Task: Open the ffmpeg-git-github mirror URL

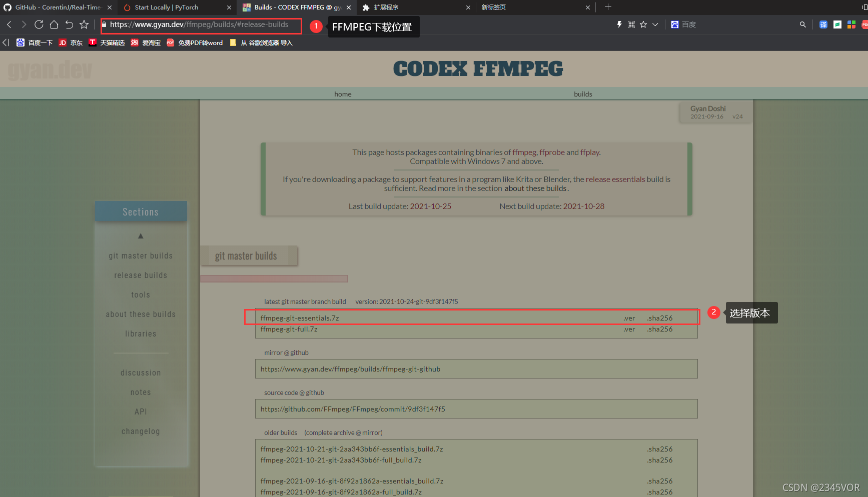Action: 350,369
